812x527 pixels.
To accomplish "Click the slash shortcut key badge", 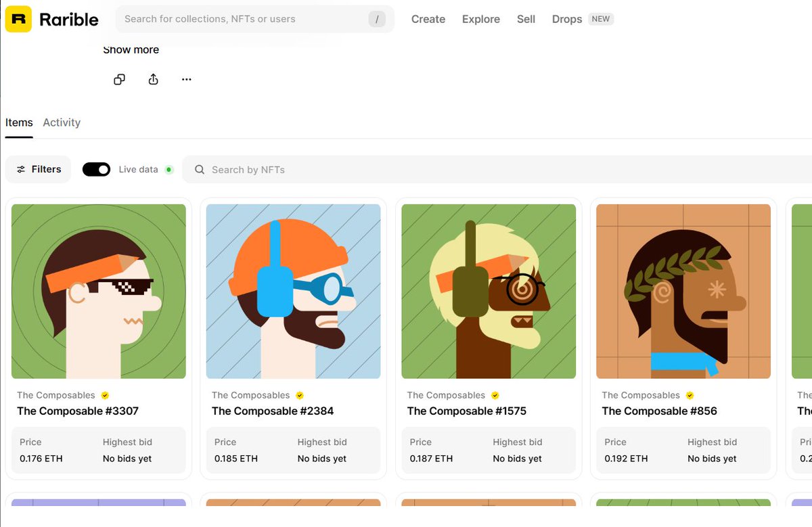I will tap(377, 19).
